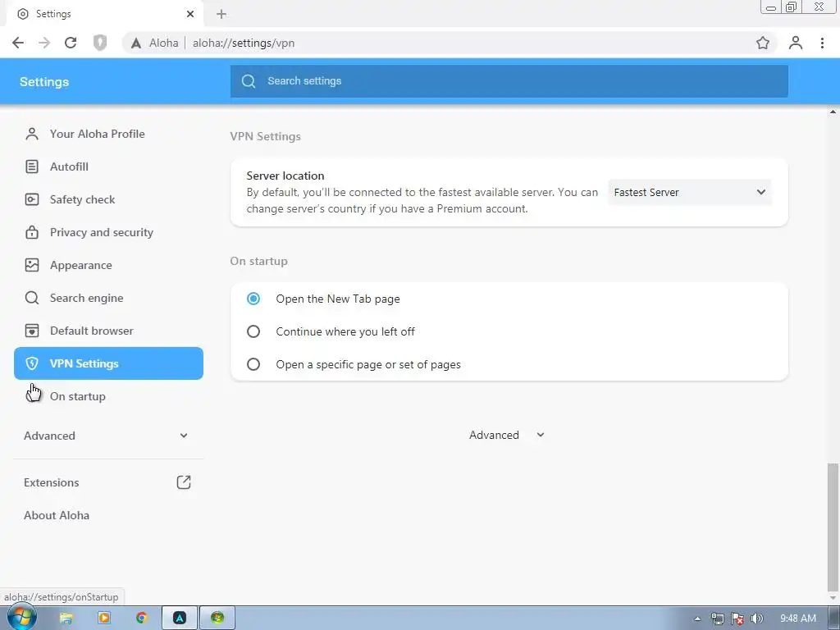Show hidden system tray icons
The image size is (840, 630).
697,619
